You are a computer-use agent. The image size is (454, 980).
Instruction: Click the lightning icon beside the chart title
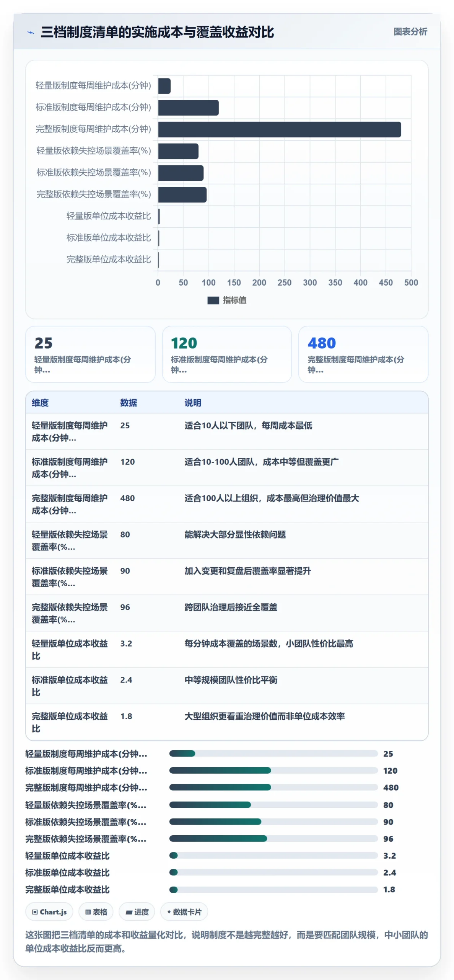[x=31, y=33]
